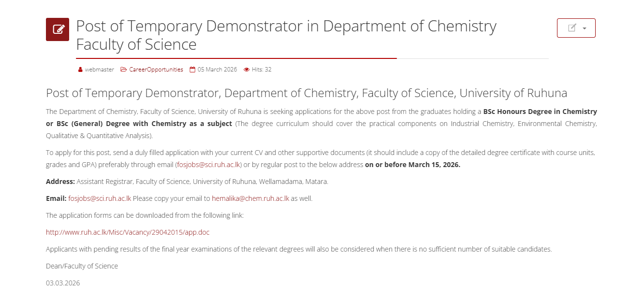The image size is (644, 296).
Task: Click the calendar icon beside 05 March 2026
Action: click(192, 70)
